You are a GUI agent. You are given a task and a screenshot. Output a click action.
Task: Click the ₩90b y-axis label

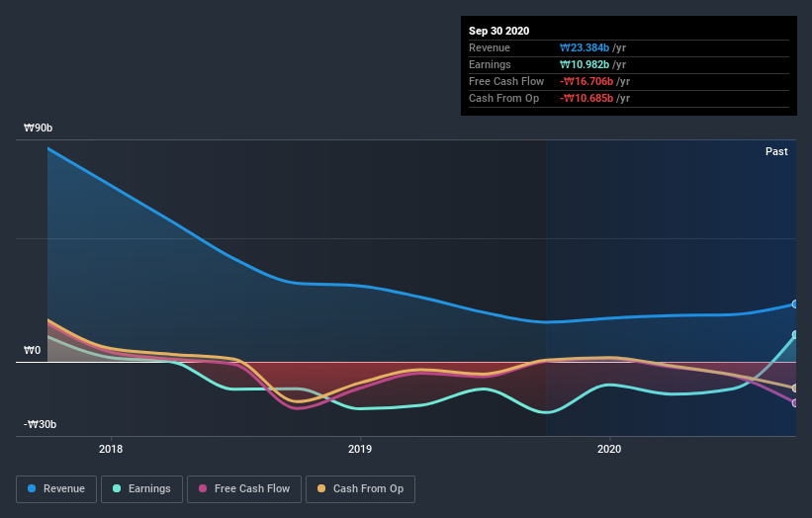click(x=38, y=128)
